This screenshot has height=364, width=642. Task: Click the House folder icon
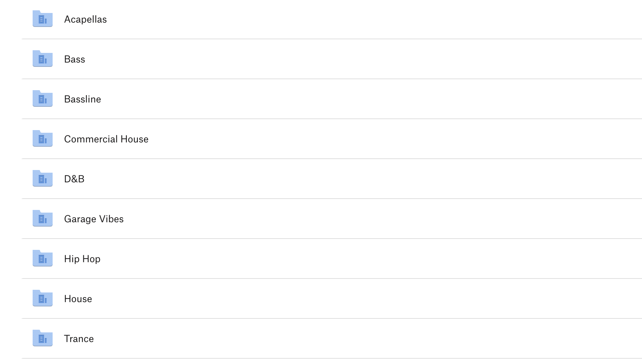coord(43,298)
